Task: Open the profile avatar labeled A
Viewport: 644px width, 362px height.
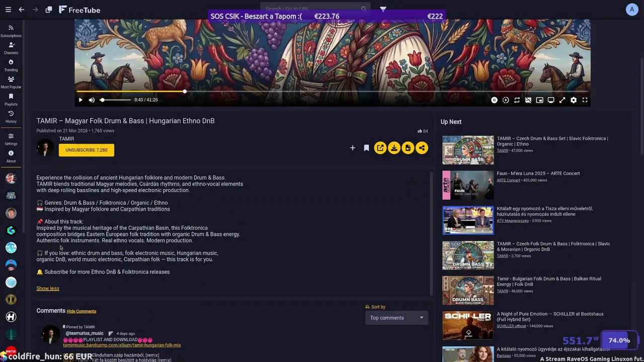Action: tap(632, 10)
